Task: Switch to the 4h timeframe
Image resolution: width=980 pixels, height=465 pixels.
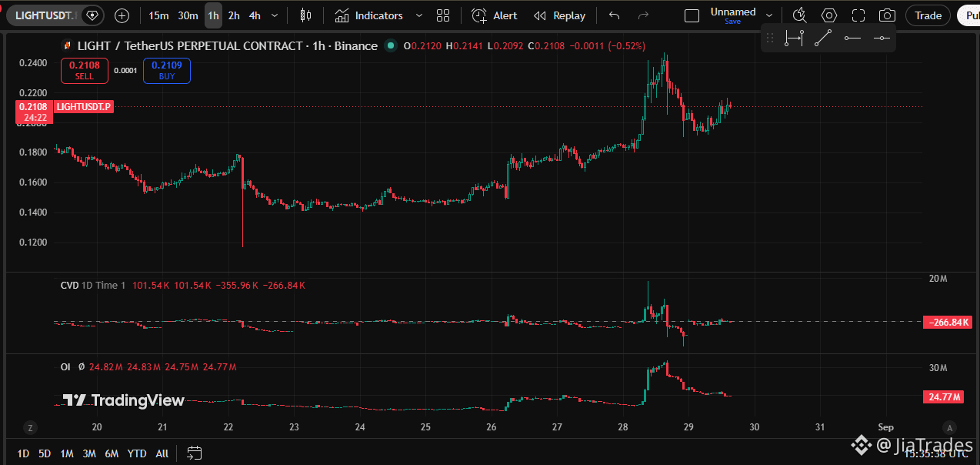Action: click(x=255, y=15)
